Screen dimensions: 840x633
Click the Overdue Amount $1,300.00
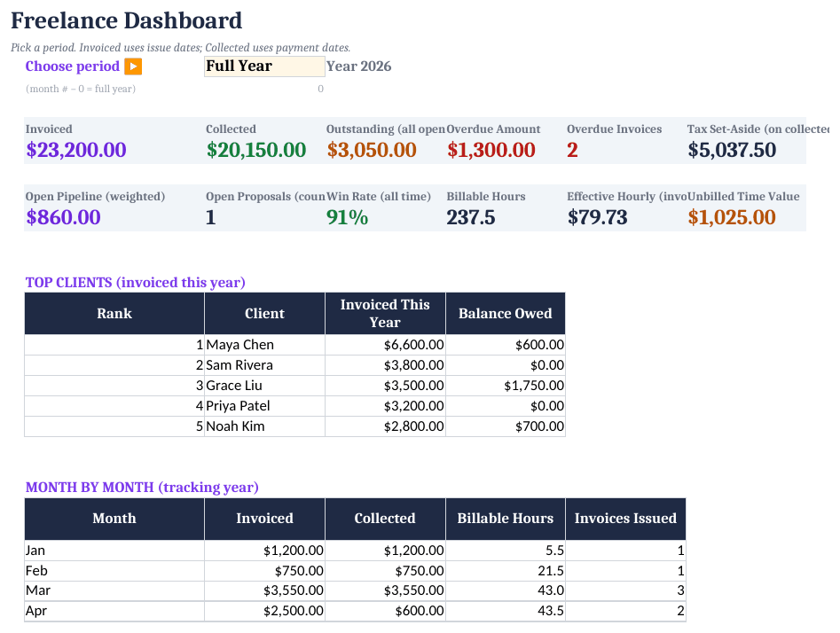[x=491, y=150]
